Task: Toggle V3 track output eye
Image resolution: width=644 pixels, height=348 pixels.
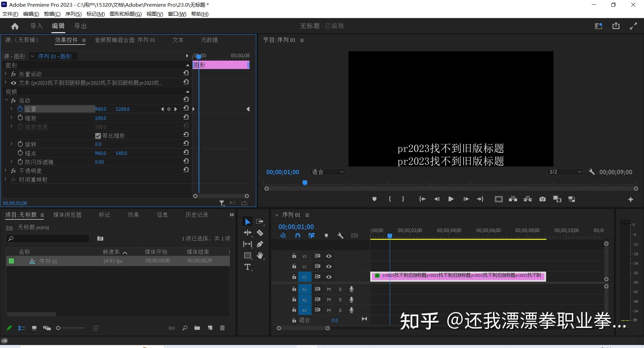Action: point(329,256)
